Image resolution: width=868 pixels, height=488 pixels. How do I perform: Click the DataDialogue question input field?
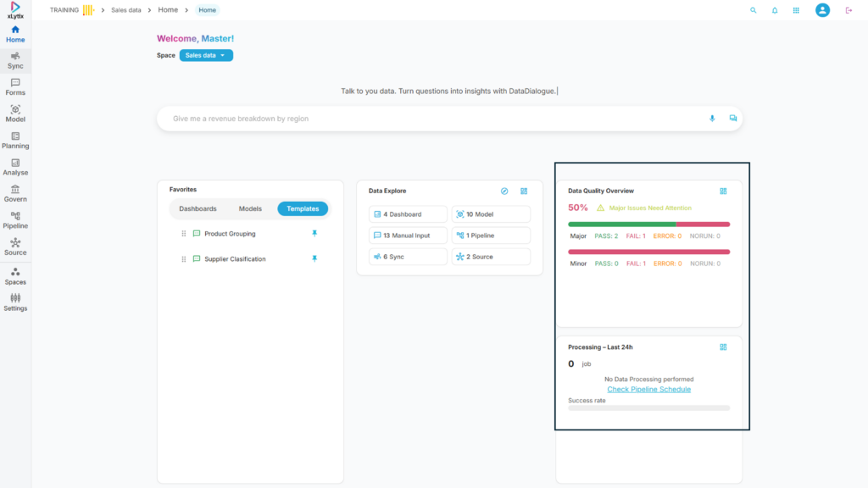(x=432, y=119)
